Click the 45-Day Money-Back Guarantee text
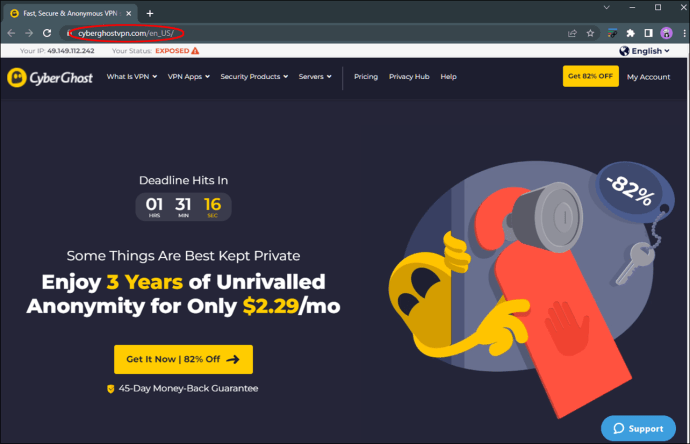This screenshot has height=444, width=690. click(x=188, y=389)
